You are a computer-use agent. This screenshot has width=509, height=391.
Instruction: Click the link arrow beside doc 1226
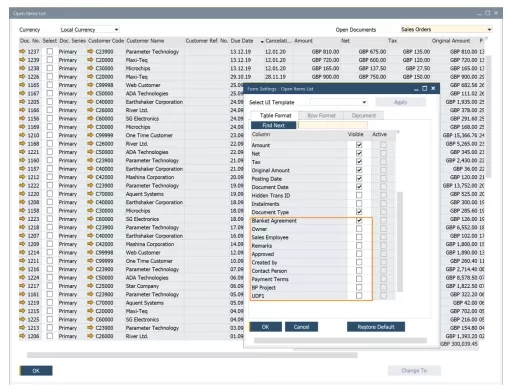(x=22, y=76)
